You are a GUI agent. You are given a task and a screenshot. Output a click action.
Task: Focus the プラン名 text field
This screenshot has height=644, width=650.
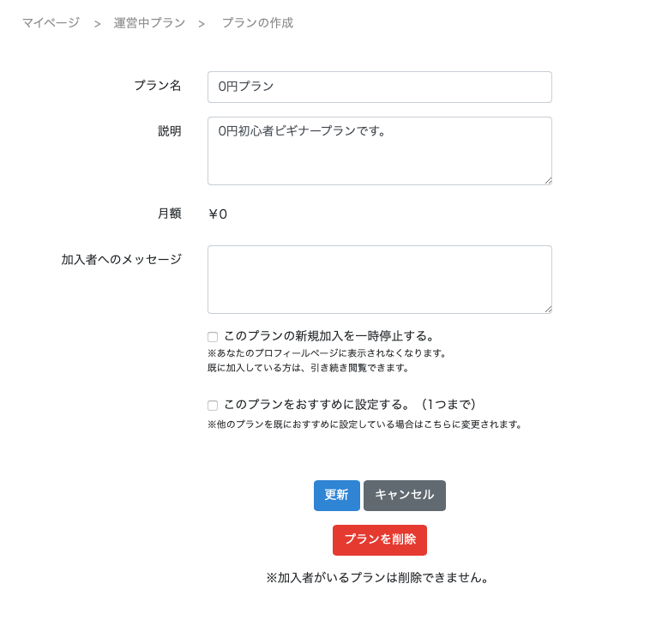[x=379, y=87]
